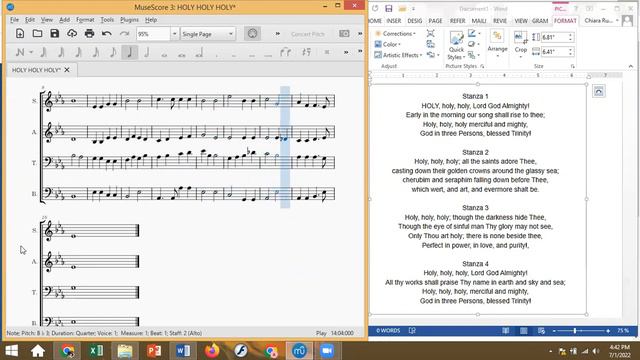Print the MuseScore score
This screenshot has height=360, width=640.
pyautogui.click(x=89, y=34)
